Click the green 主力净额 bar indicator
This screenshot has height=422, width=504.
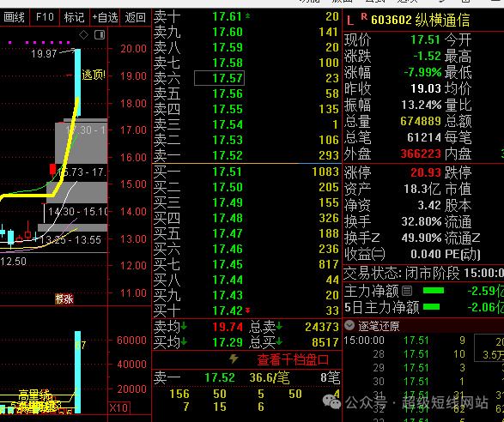click(434, 291)
